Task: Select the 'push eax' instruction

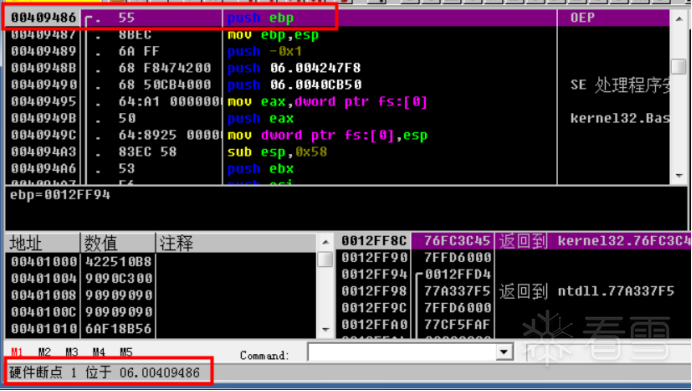Action: 260,119
